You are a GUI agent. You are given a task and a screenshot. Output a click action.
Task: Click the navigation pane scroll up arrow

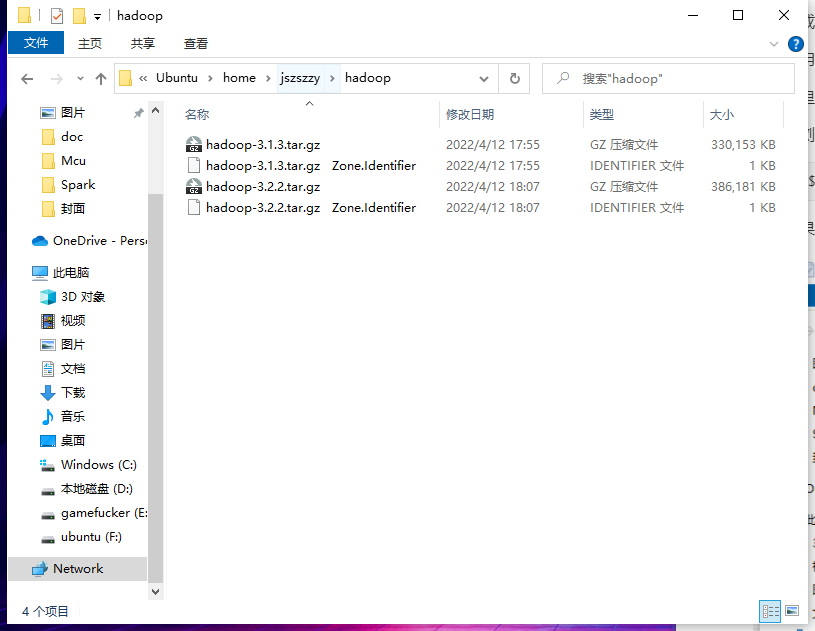click(155, 110)
